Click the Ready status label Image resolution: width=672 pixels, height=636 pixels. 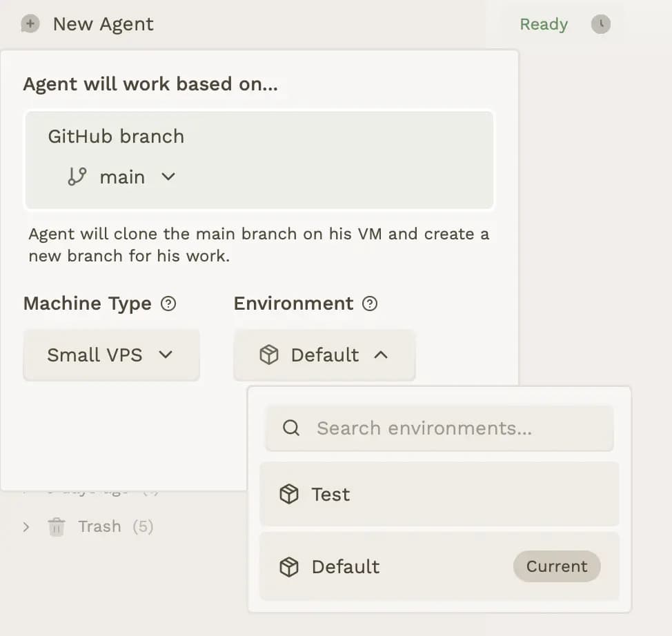pos(544,25)
